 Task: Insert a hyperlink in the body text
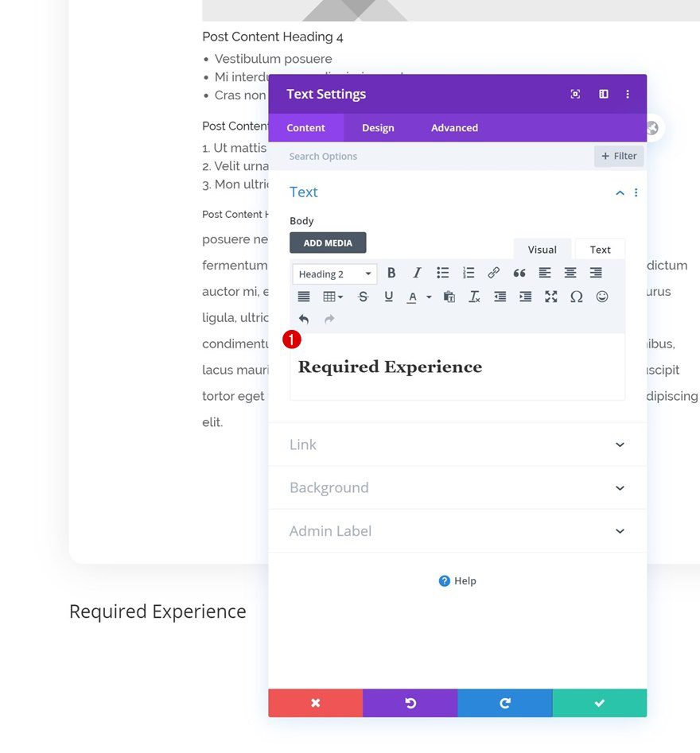493,273
